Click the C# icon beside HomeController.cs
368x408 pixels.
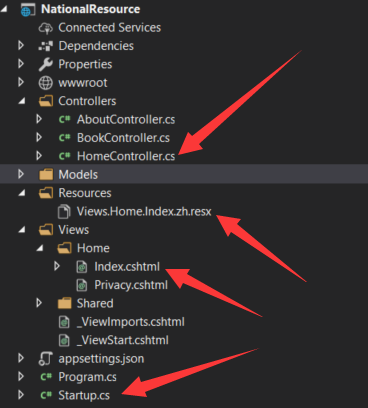click(64, 156)
